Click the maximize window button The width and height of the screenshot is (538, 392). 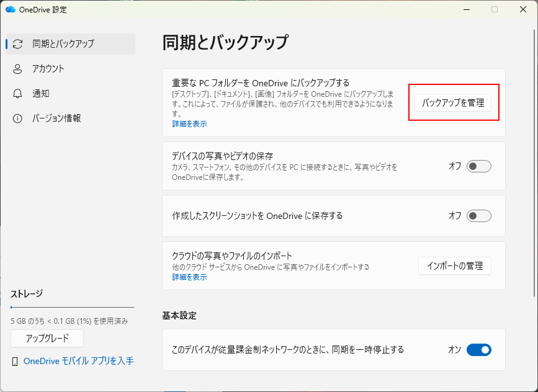[494, 9]
